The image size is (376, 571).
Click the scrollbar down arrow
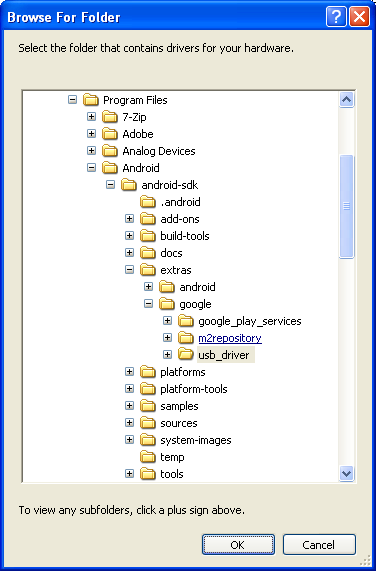click(x=347, y=473)
